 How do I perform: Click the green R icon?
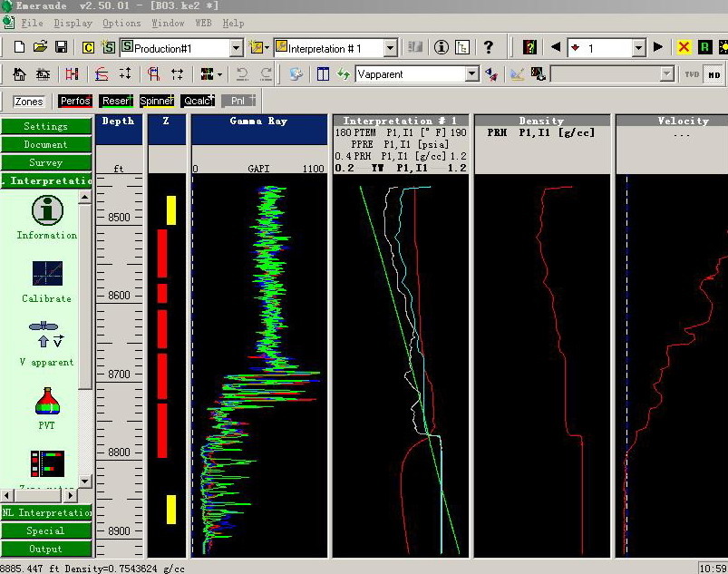click(704, 47)
